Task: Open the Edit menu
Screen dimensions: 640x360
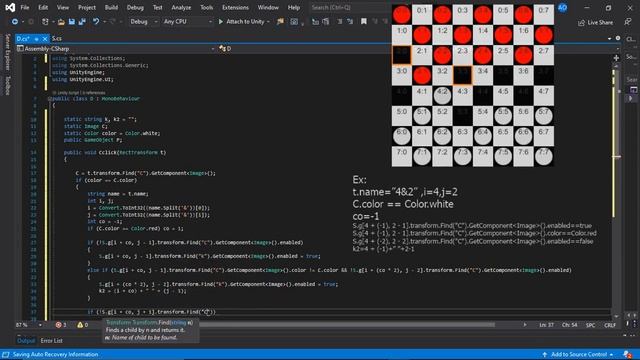Action: [x=43, y=7]
